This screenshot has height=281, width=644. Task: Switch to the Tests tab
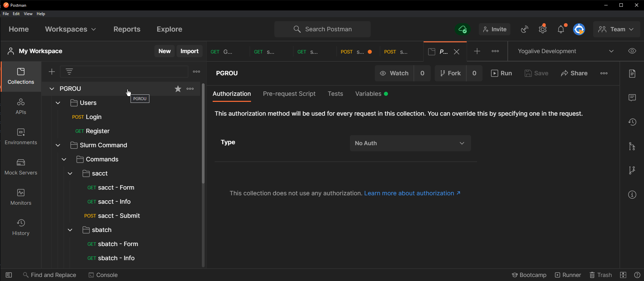pos(335,94)
